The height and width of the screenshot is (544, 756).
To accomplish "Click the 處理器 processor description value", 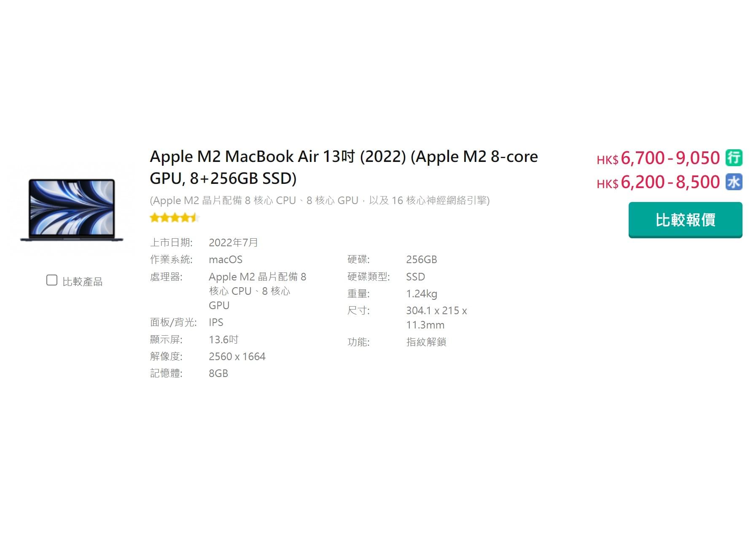I will 257,291.
